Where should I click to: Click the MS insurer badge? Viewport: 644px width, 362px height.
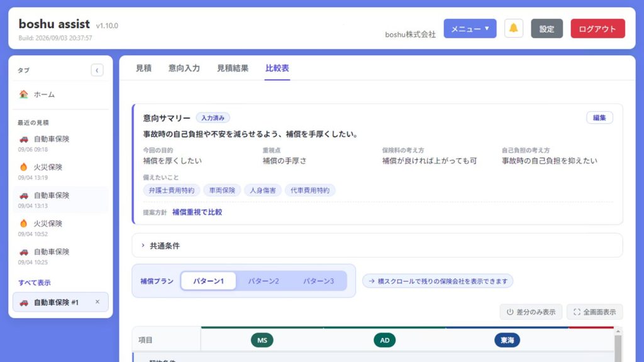tap(262, 340)
